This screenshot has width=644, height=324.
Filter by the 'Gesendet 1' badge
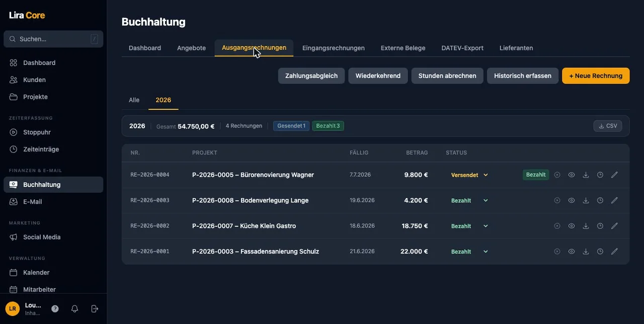(291, 126)
